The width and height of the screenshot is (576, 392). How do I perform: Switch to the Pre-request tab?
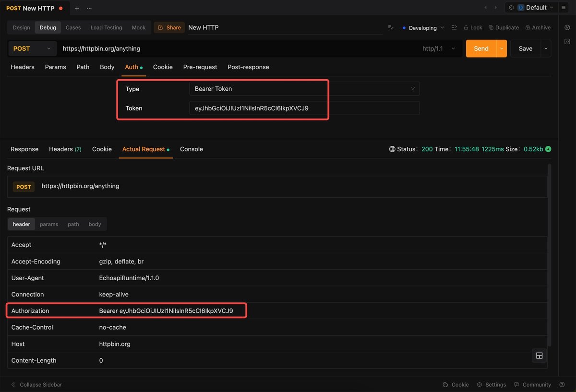(x=200, y=67)
